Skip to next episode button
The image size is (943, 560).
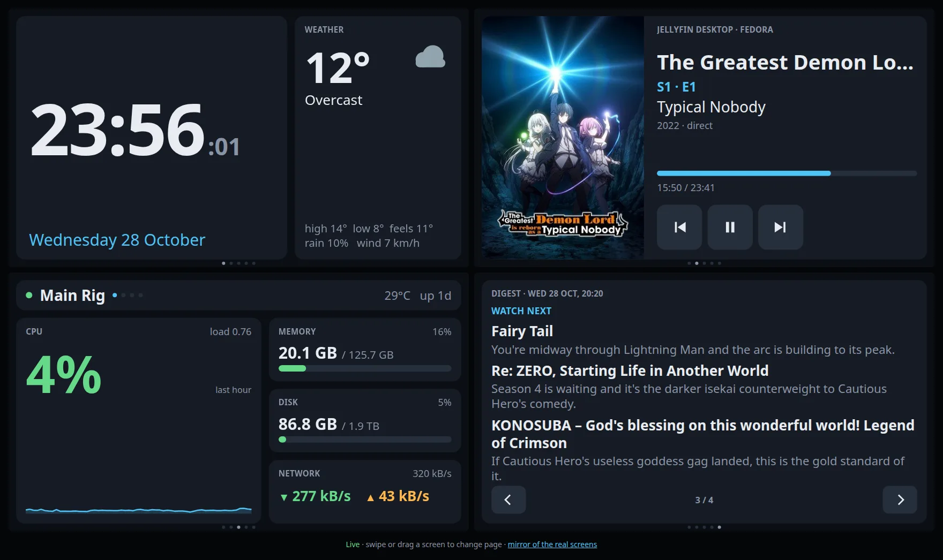[x=781, y=227]
